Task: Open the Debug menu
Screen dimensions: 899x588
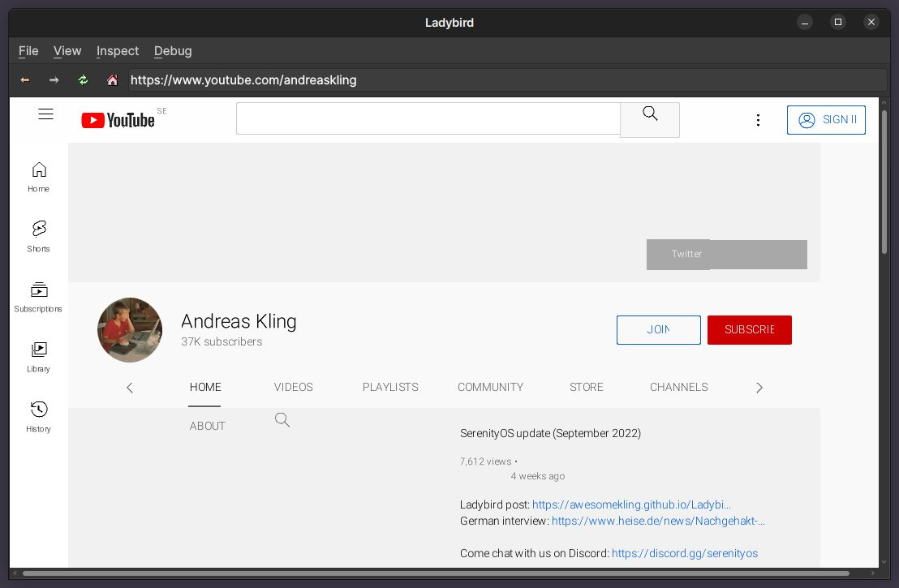Action: (x=173, y=51)
